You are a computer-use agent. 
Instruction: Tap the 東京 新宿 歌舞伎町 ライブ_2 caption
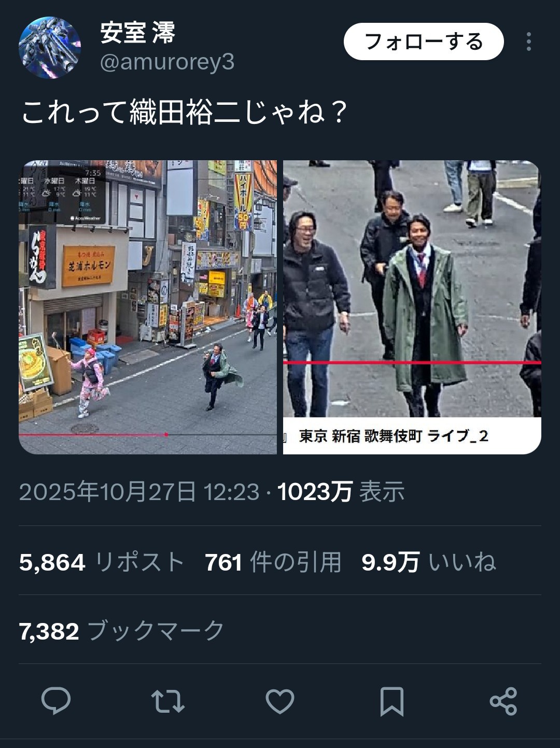tap(394, 436)
